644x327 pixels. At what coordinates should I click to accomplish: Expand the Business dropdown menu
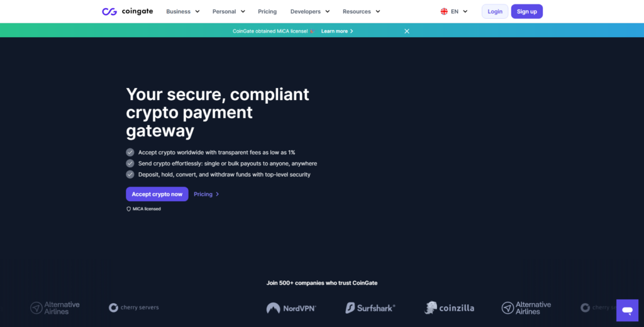(183, 11)
